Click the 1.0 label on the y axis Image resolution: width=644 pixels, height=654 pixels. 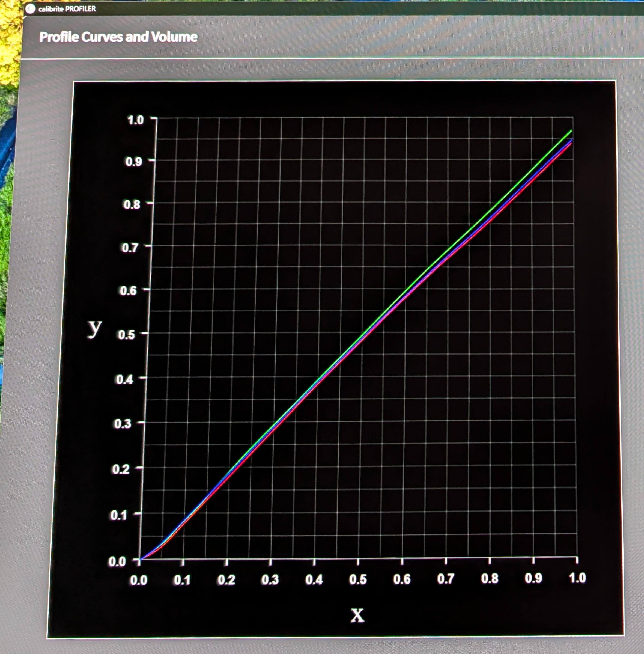pyautogui.click(x=136, y=120)
